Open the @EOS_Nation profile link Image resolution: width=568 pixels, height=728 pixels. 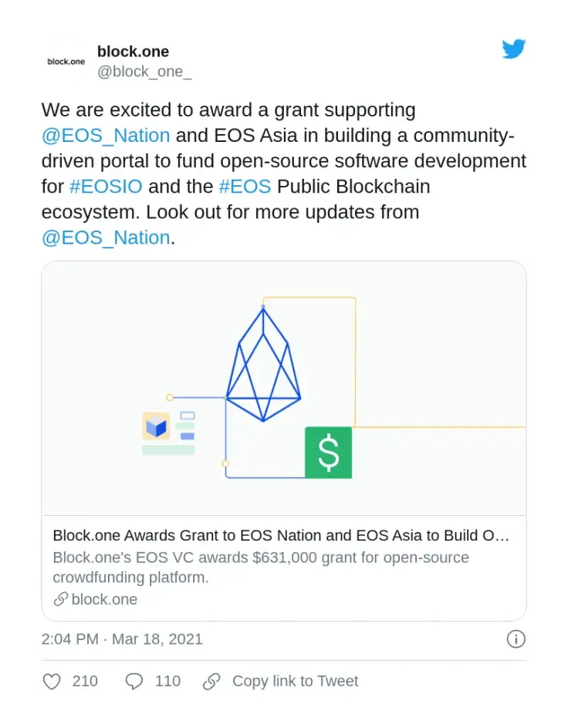point(106,135)
